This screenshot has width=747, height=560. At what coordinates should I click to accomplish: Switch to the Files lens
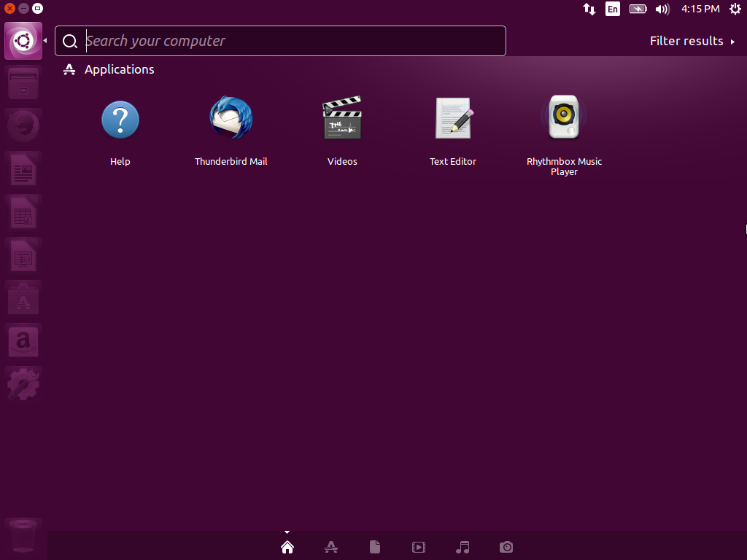pos(375,547)
